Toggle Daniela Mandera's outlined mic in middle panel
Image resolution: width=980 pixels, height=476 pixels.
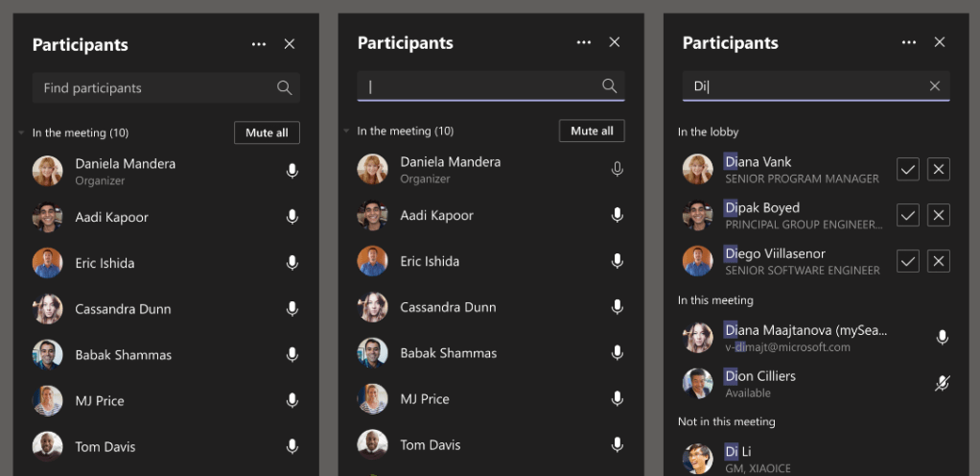[x=617, y=170]
